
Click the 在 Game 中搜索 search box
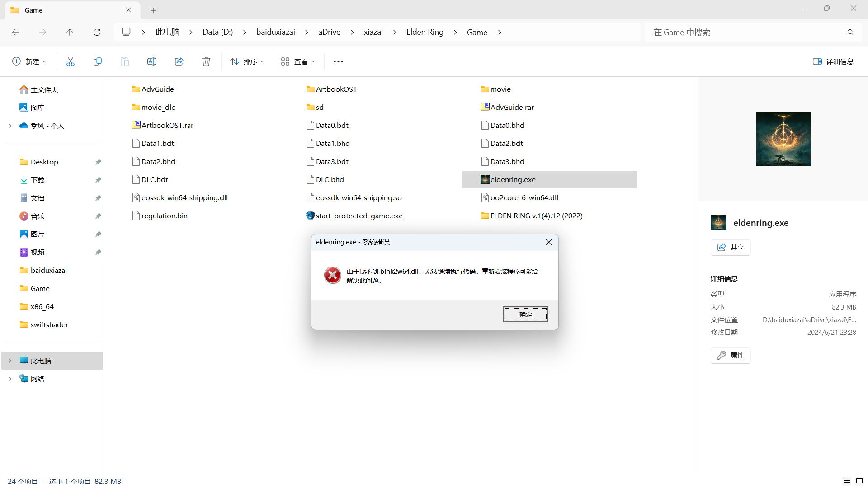click(x=746, y=32)
